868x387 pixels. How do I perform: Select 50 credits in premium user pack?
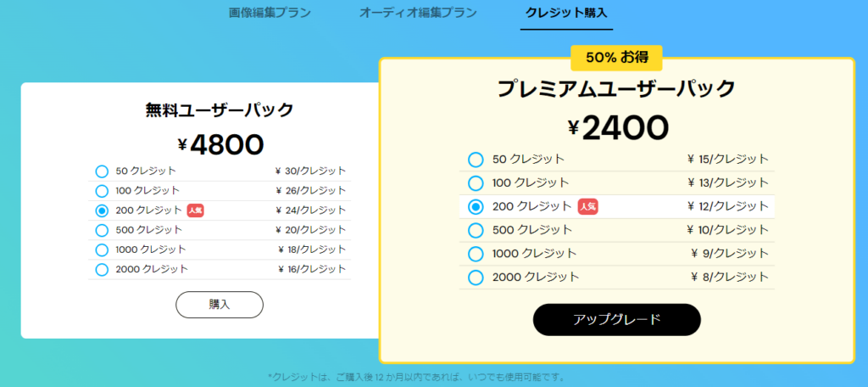tap(476, 160)
